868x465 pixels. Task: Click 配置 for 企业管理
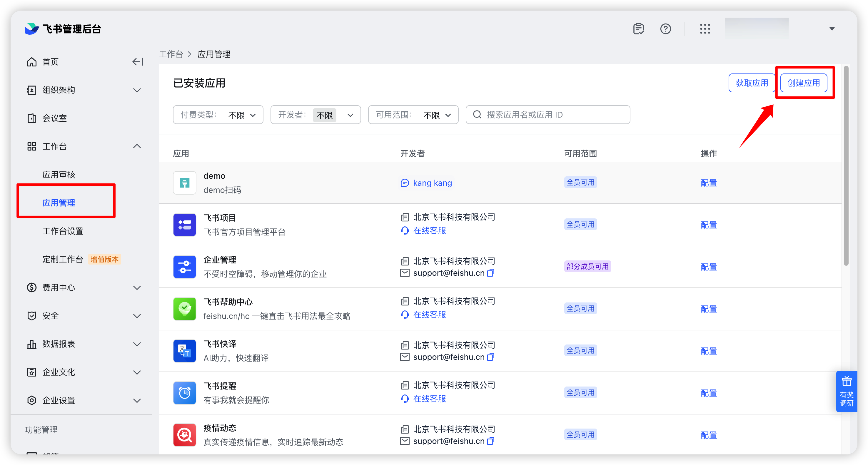pyautogui.click(x=709, y=267)
